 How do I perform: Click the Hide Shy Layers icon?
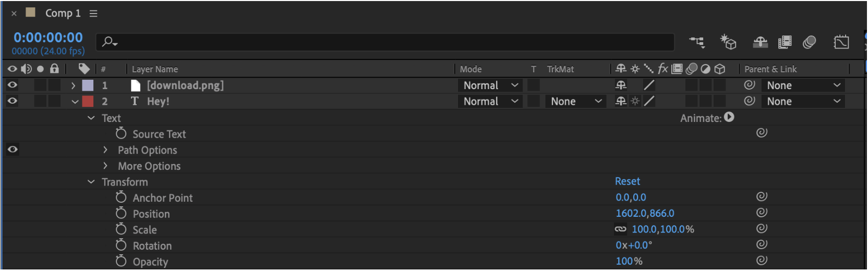click(760, 42)
